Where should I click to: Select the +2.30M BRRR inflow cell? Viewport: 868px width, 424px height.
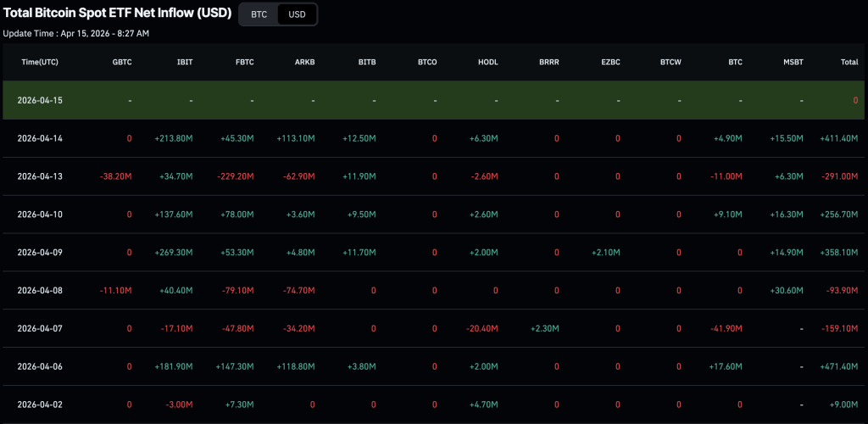[x=542, y=329]
